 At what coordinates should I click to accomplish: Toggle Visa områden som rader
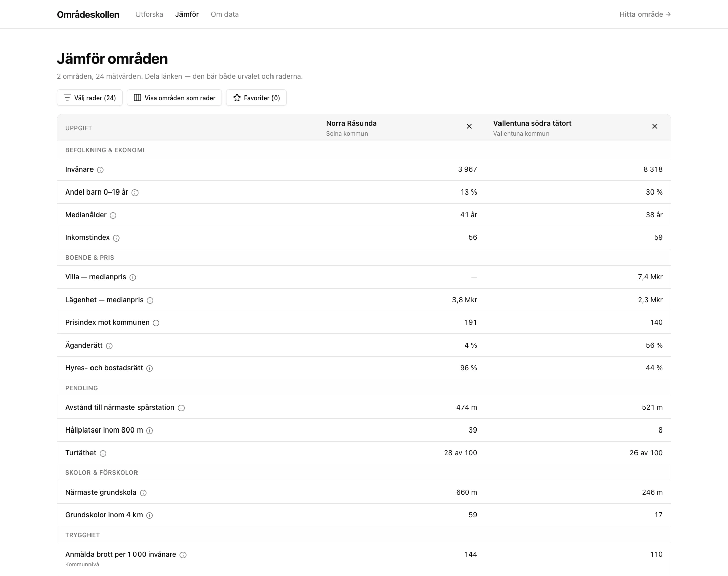coord(174,98)
